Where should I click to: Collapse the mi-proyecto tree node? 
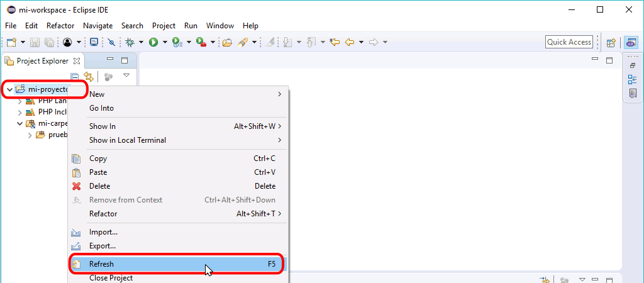[x=10, y=89]
